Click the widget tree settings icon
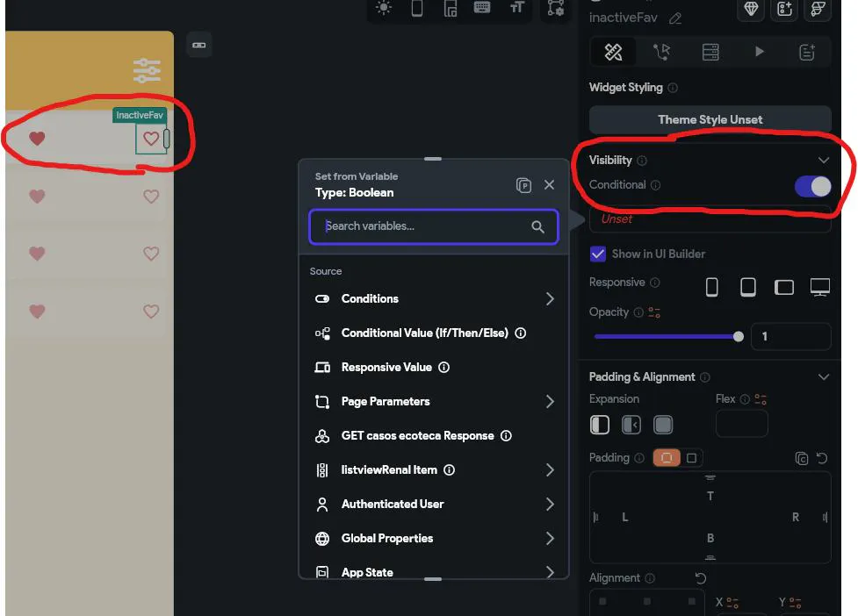The height and width of the screenshot is (616, 858). 555,8
